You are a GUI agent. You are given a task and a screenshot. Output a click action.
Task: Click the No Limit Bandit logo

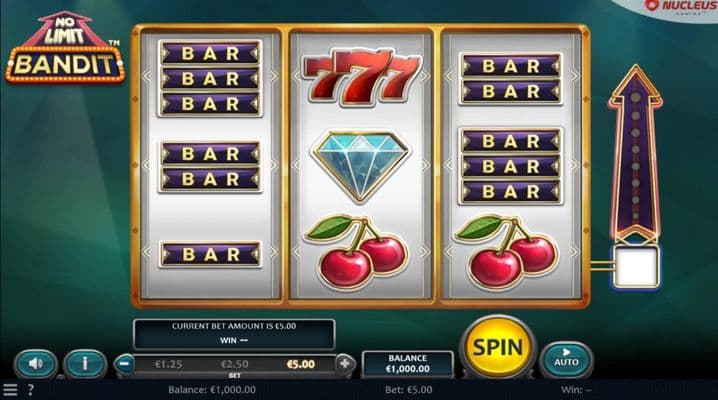(x=65, y=48)
